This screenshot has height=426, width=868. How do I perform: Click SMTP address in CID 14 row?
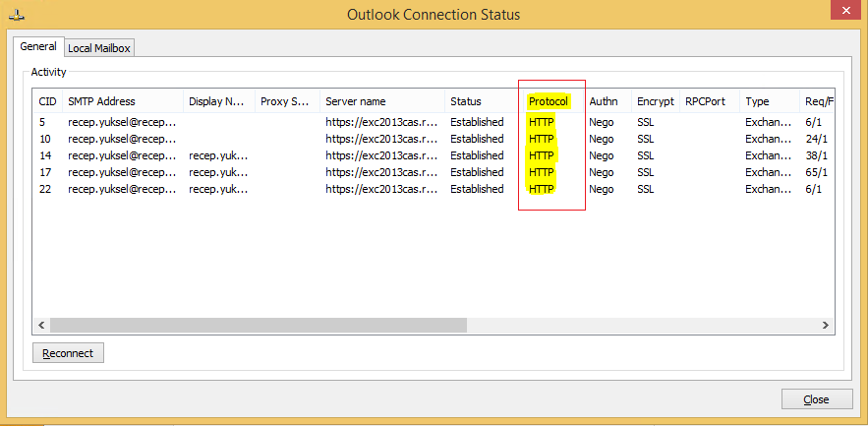122,155
